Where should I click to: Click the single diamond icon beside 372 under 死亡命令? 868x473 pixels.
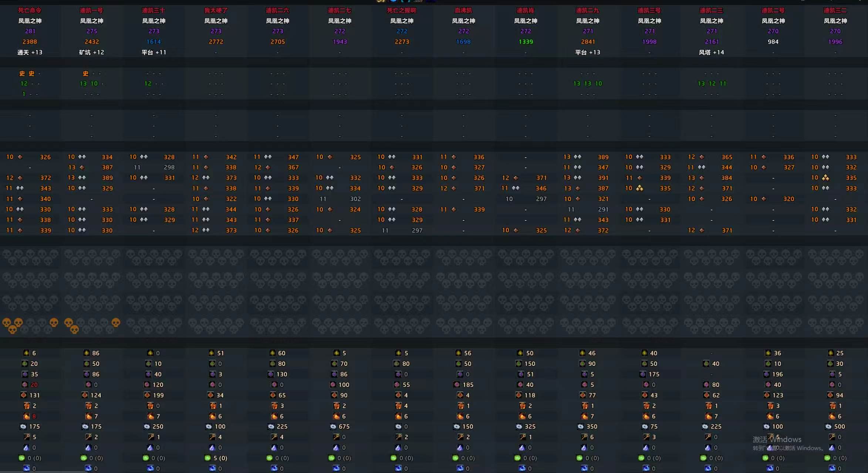click(x=20, y=178)
